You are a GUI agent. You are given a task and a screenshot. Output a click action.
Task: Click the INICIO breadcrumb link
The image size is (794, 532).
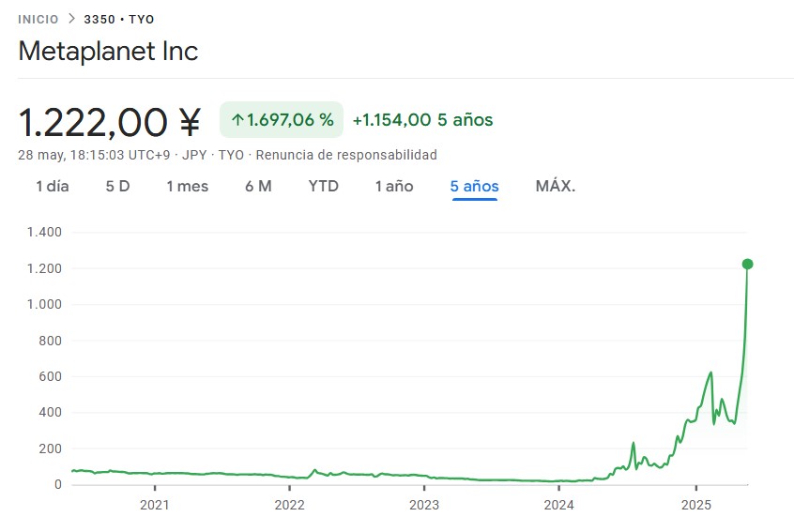[38, 19]
